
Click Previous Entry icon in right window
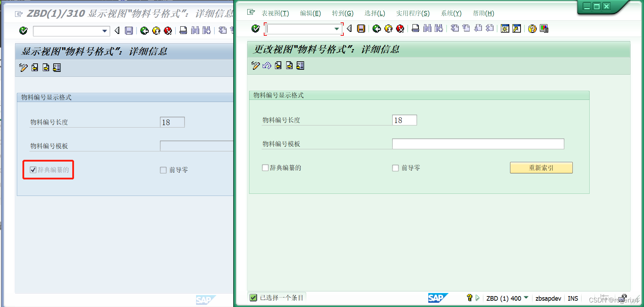click(278, 66)
